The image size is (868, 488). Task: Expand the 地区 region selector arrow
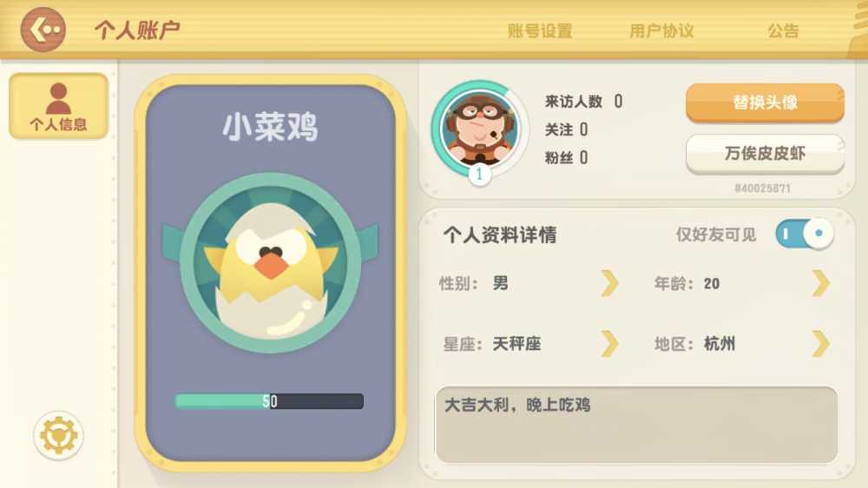pos(821,344)
